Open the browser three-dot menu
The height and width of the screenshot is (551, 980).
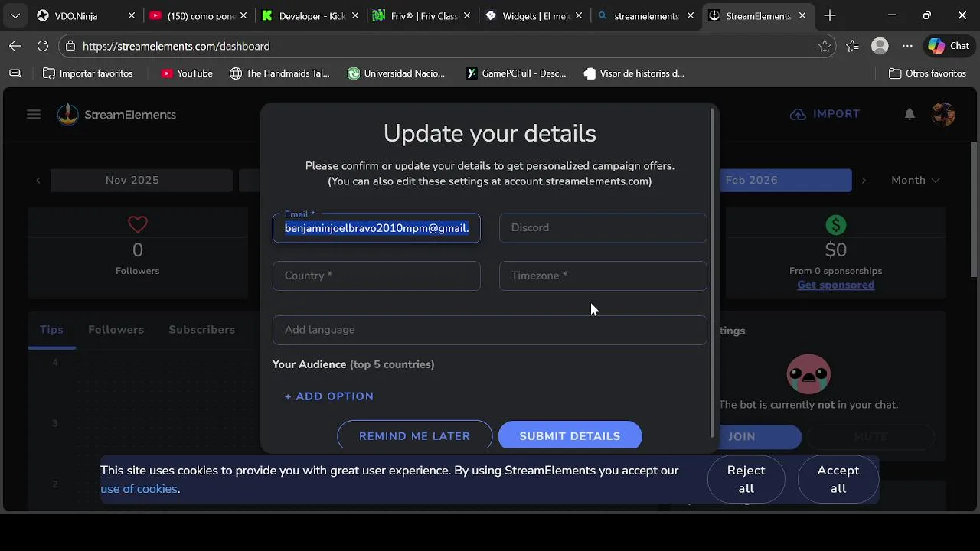pos(907,46)
